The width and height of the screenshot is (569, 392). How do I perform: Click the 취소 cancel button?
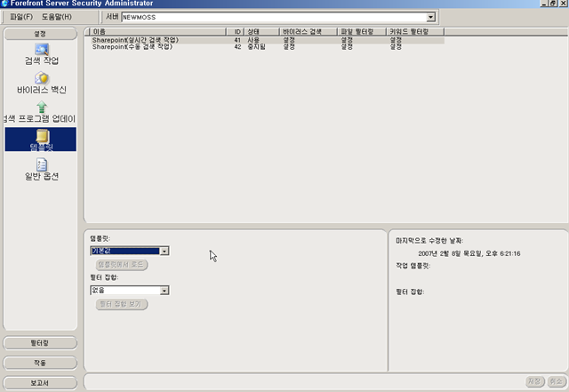point(557,381)
